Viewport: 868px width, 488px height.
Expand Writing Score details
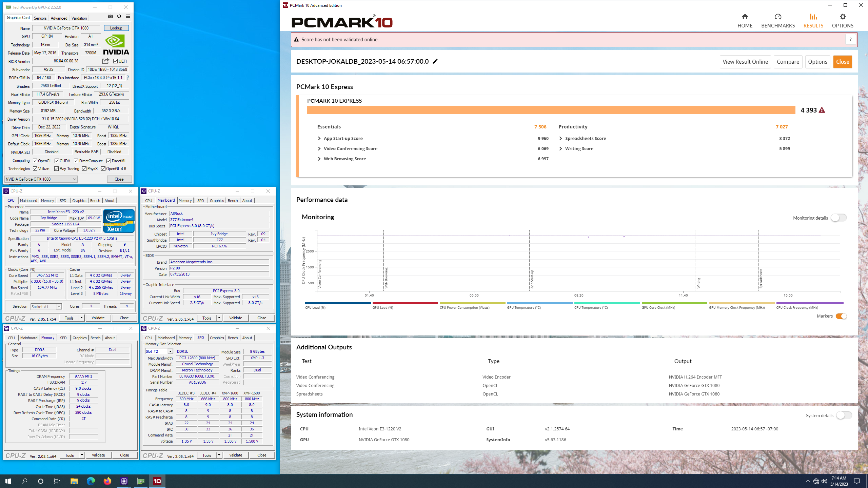point(560,149)
